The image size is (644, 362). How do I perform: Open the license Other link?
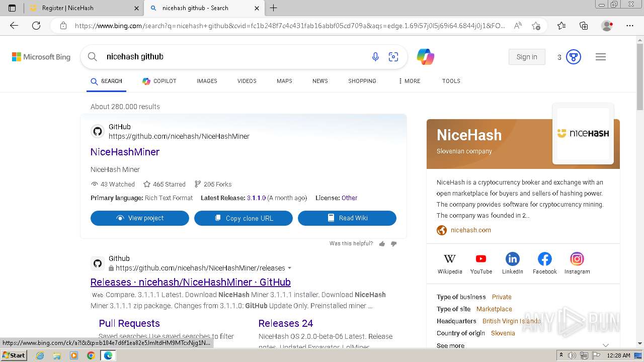pyautogui.click(x=350, y=198)
